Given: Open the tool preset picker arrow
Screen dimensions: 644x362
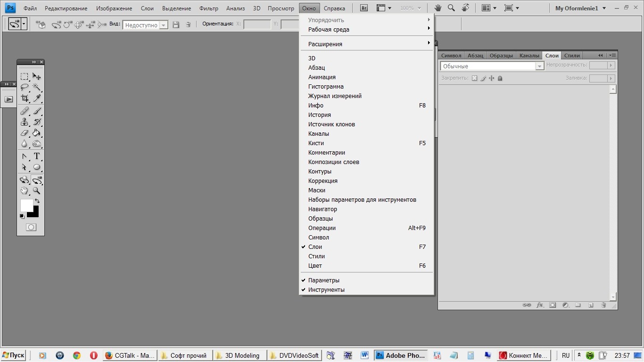Looking at the screenshot, I should pos(24,25).
